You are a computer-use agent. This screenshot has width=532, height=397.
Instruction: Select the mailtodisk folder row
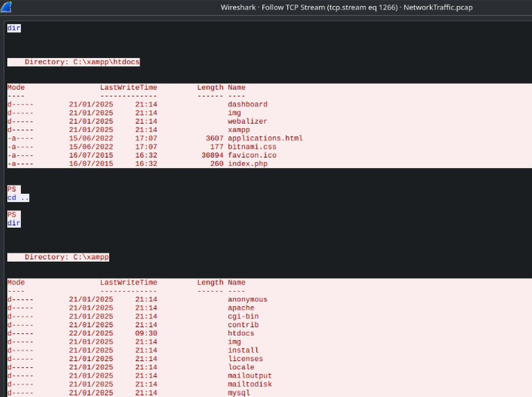[x=250, y=385]
